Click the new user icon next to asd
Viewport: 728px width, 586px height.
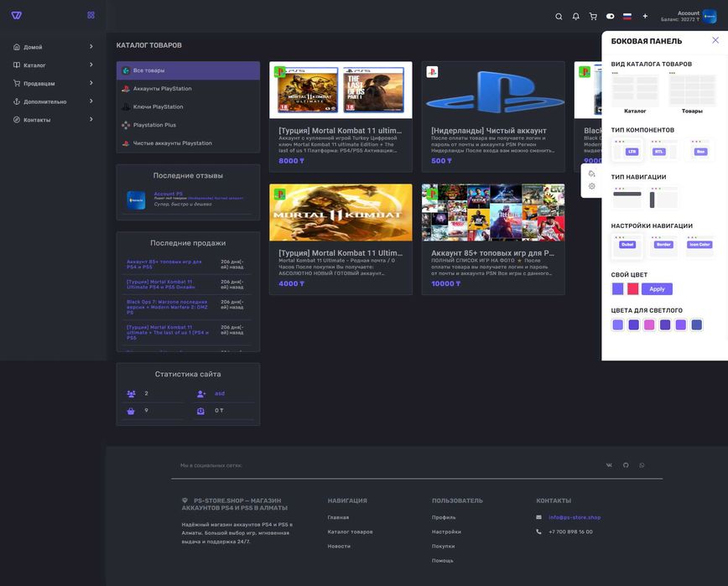[201, 393]
